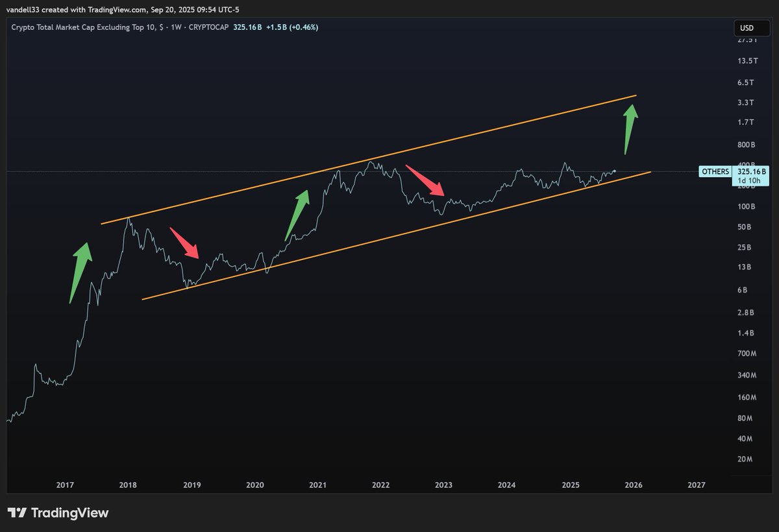Click the 13.5T price axis label
The width and height of the screenshot is (779, 532).
pos(748,61)
